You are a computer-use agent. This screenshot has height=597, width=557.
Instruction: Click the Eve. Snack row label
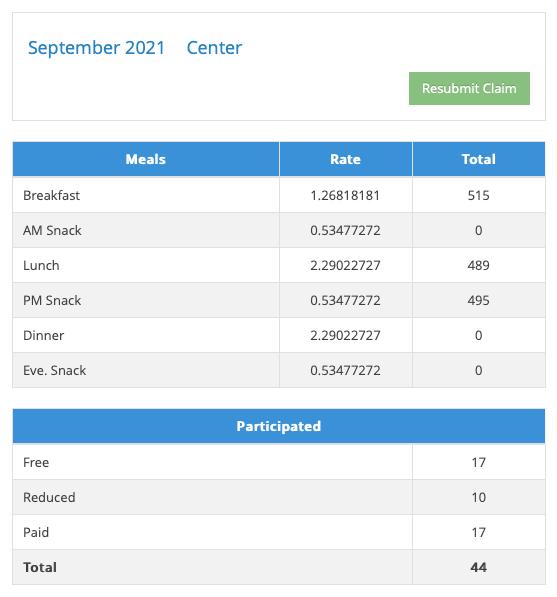54,370
